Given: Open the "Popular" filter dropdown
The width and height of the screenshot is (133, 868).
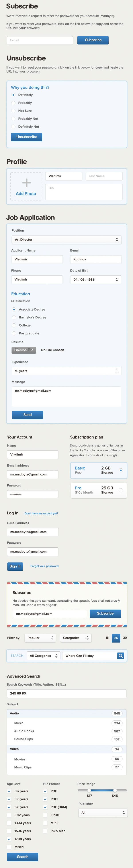Looking at the screenshot, I should pyautogui.click(x=40, y=638).
